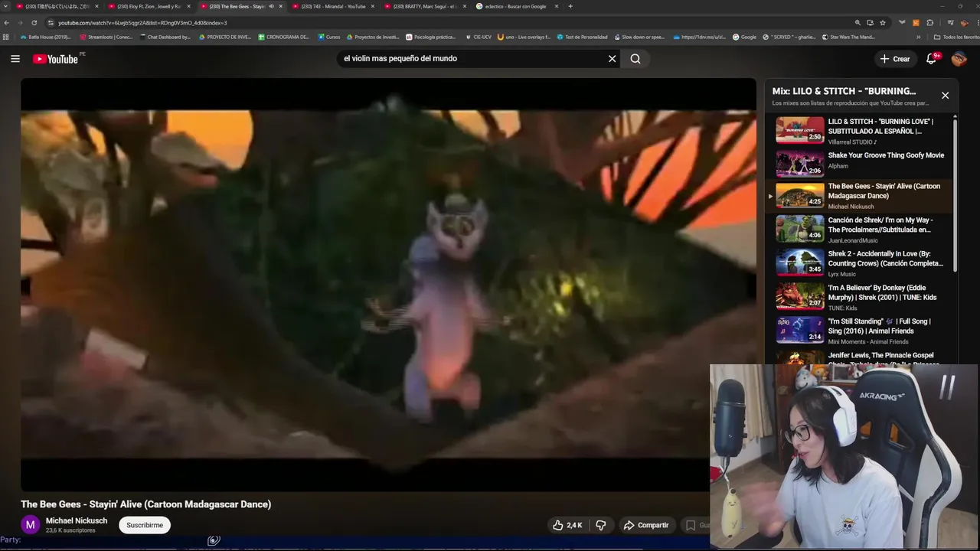Click the main video player area
980x551 pixels.
point(388,285)
